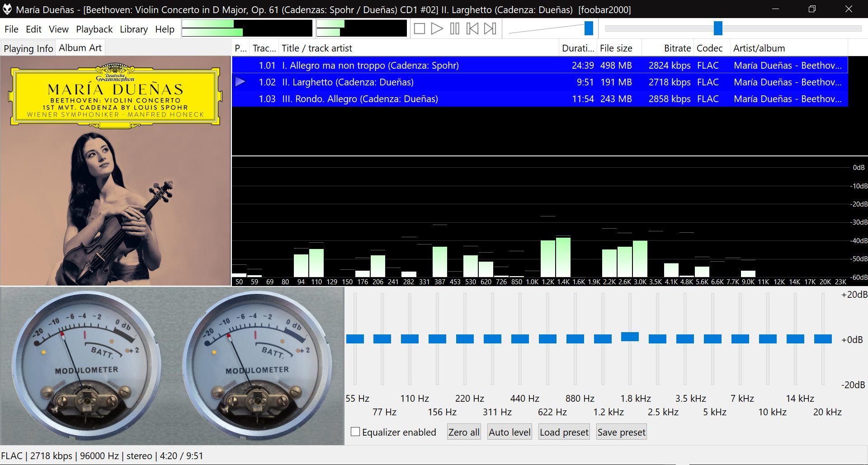
Task: Click the 498 MB file size cell
Action: 616,65
